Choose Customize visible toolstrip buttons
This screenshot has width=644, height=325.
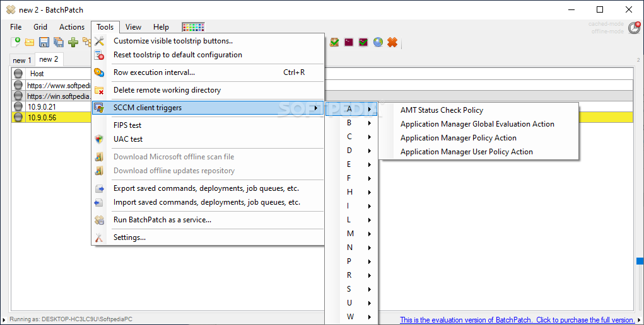tap(208, 41)
